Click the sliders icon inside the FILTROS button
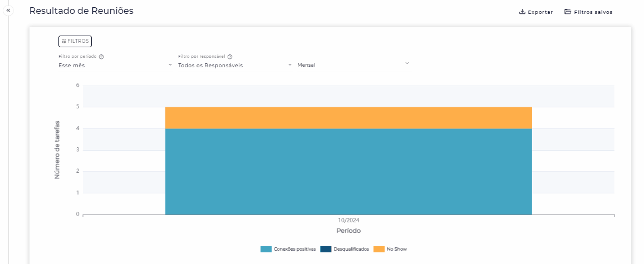644x264 pixels. pyautogui.click(x=64, y=41)
